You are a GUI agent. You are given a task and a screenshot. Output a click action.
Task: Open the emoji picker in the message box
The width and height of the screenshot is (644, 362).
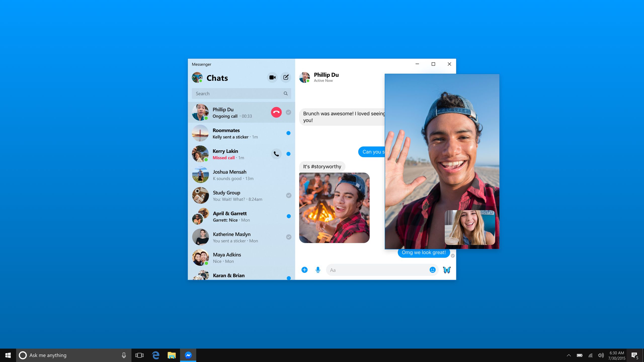pyautogui.click(x=432, y=270)
